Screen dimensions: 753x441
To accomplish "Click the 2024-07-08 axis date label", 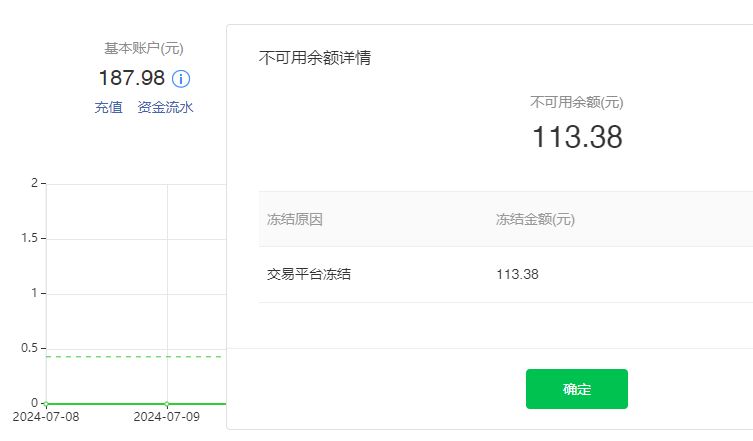I will (46, 416).
